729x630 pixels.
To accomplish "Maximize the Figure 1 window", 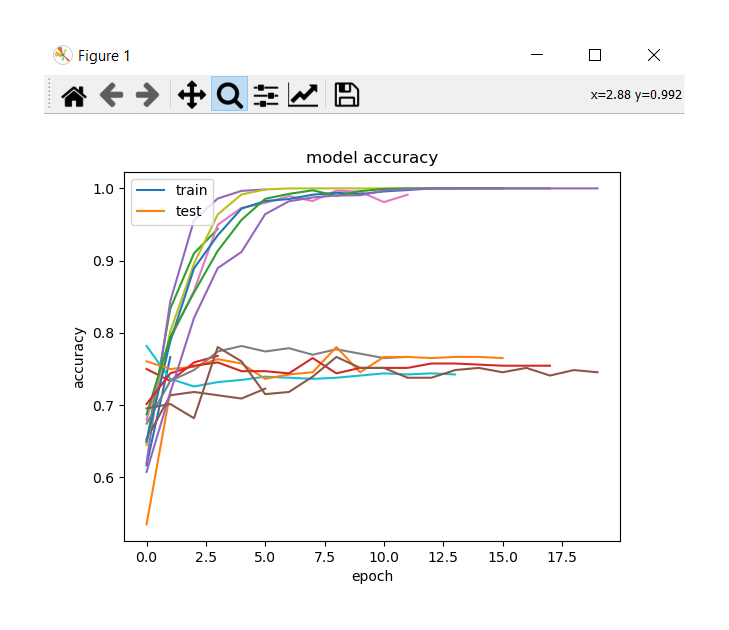I will [x=595, y=55].
